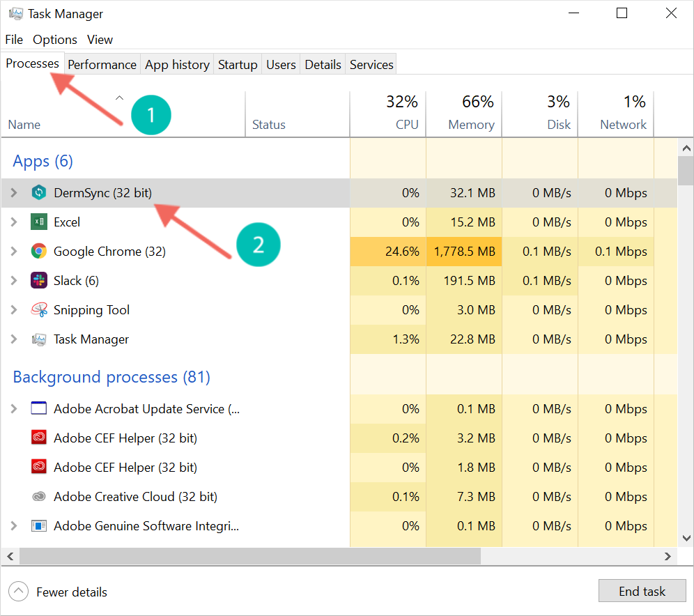Viewport: 694px width, 616px height.
Task: Switch to the Performance tab
Action: coord(102,65)
